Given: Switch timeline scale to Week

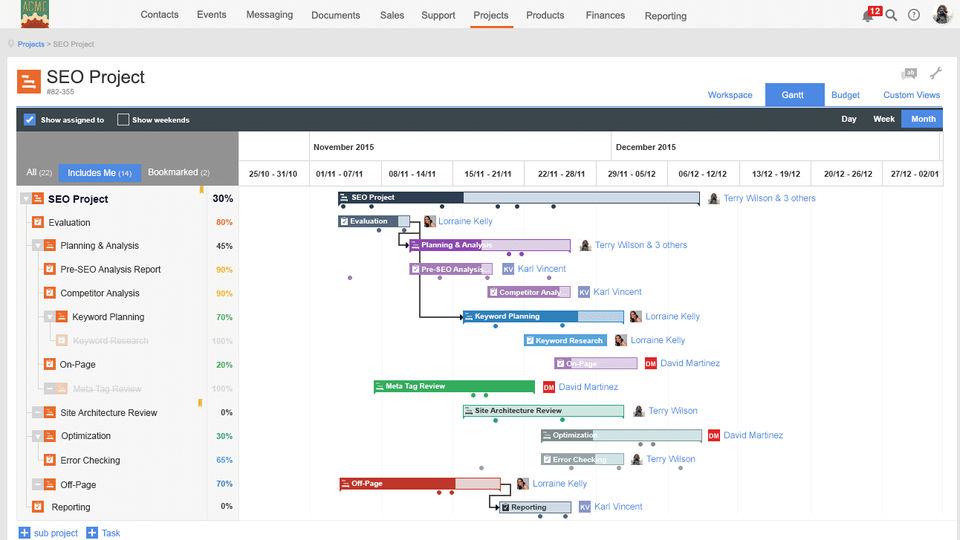Looking at the screenshot, I should [x=883, y=119].
